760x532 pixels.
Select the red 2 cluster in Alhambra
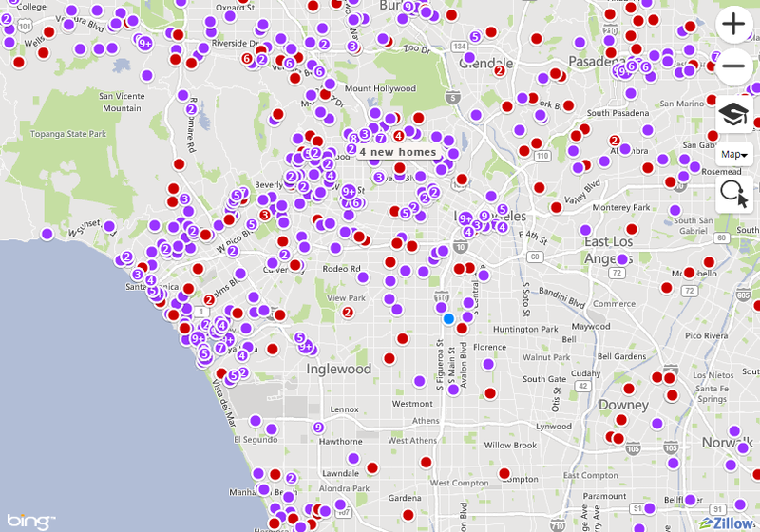(616, 141)
